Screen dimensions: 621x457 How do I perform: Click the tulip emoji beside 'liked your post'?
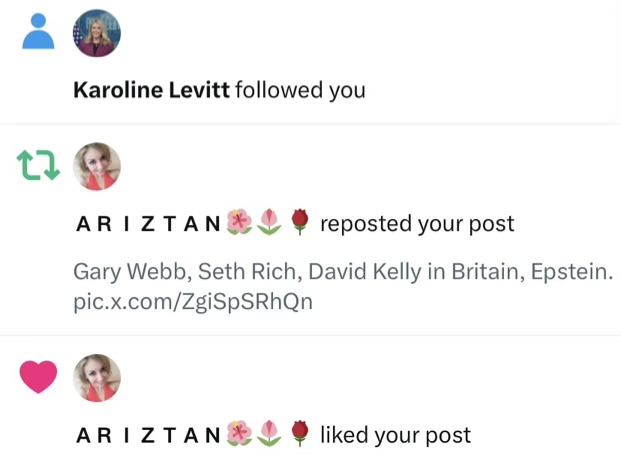[x=269, y=434]
